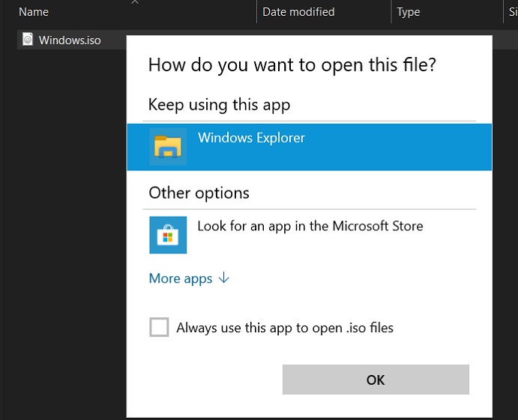The image size is (518, 420).
Task: Choose the Windows Explorer option text
Action: point(251,138)
